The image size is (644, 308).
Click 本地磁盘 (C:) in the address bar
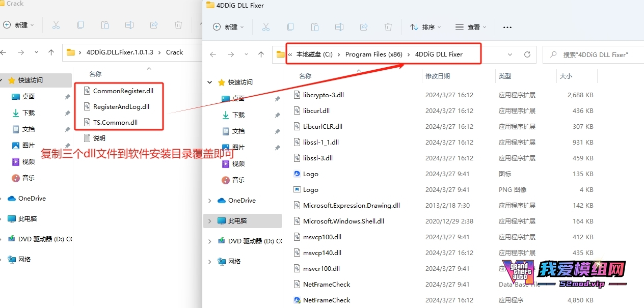(x=314, y=54)
